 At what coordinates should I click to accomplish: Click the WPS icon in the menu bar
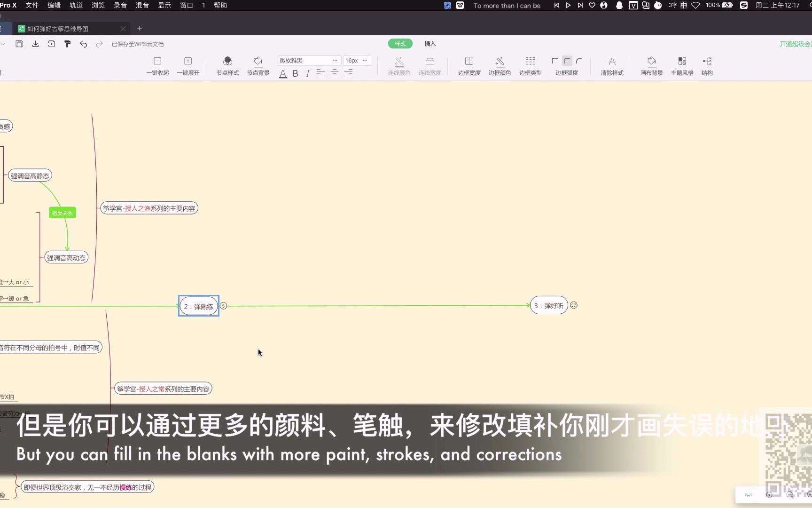pos(460,5)
